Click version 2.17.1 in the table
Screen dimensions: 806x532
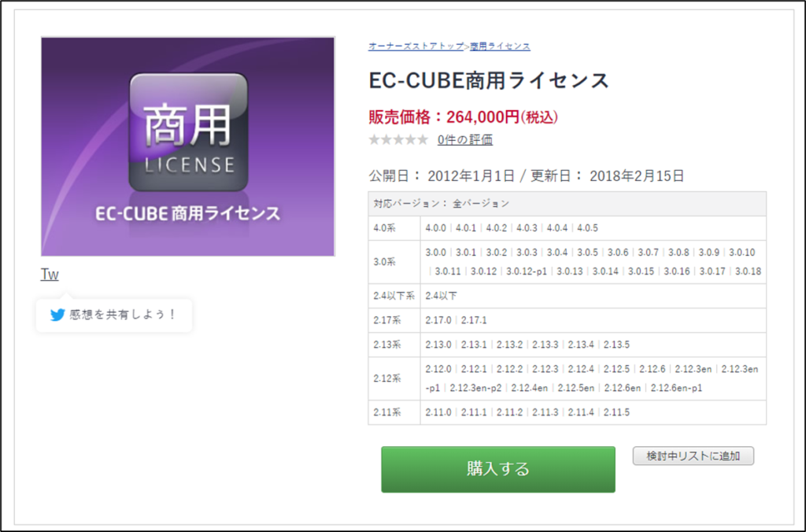pos(474,320)
